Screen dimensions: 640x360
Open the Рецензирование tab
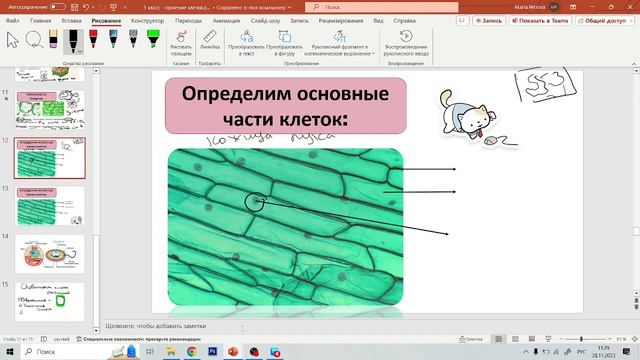(341, 20)
